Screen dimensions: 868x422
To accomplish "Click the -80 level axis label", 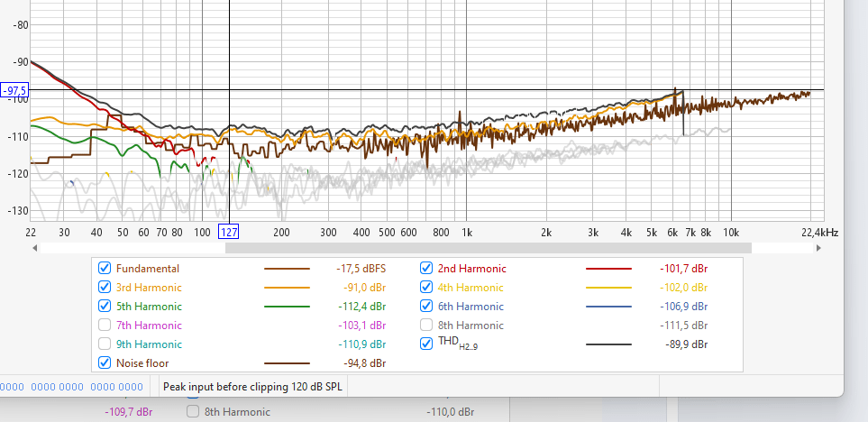I will (x=20, y=24).
